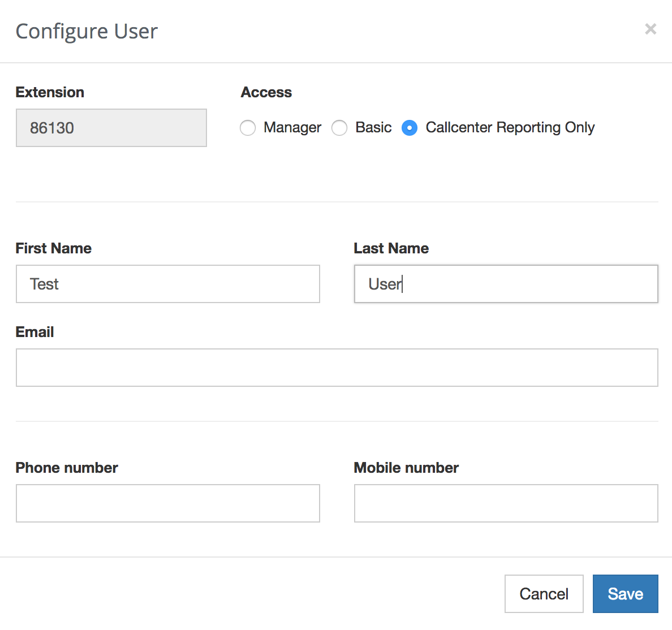
Task: Click the Mobile number label
Action: [x=406, y=468]
